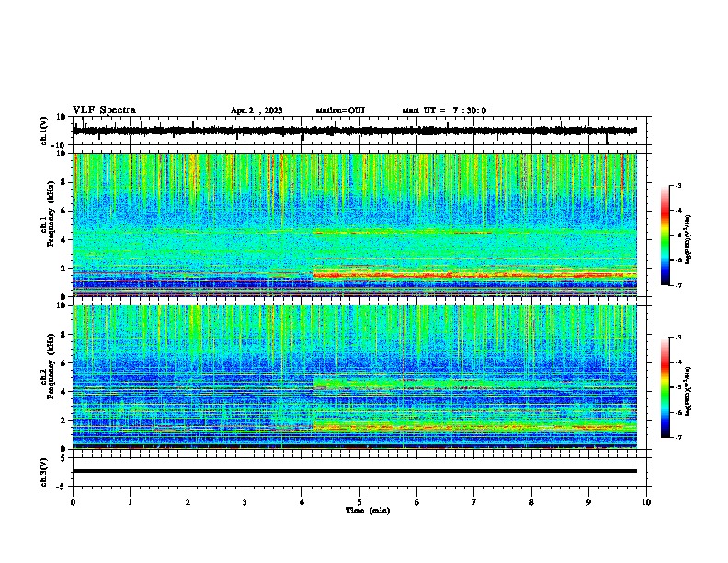Click the "VLF Spectra" title text
The width and height of the screenshot is (728, 563).
click(x=104, y=110)
